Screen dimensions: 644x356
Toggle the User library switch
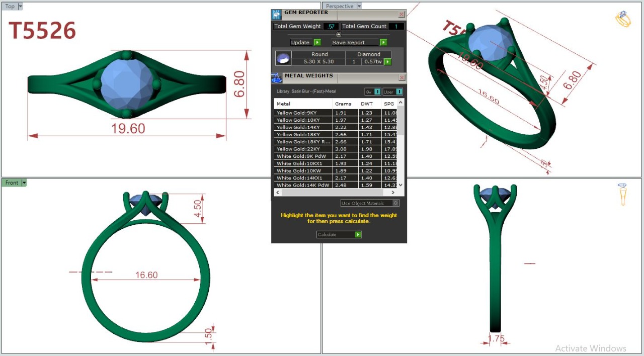click(x=399, y=92)
